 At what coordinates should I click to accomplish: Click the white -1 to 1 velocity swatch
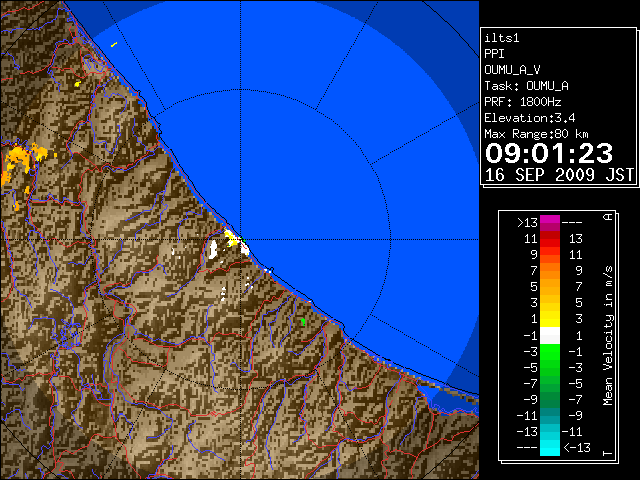tap(550, 335)
